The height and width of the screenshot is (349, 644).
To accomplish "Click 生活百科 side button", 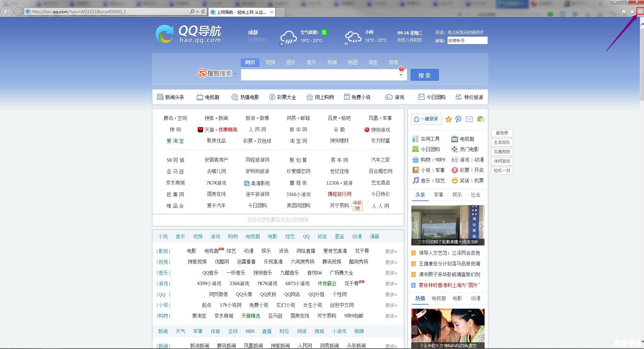I will tap(502, 143).
